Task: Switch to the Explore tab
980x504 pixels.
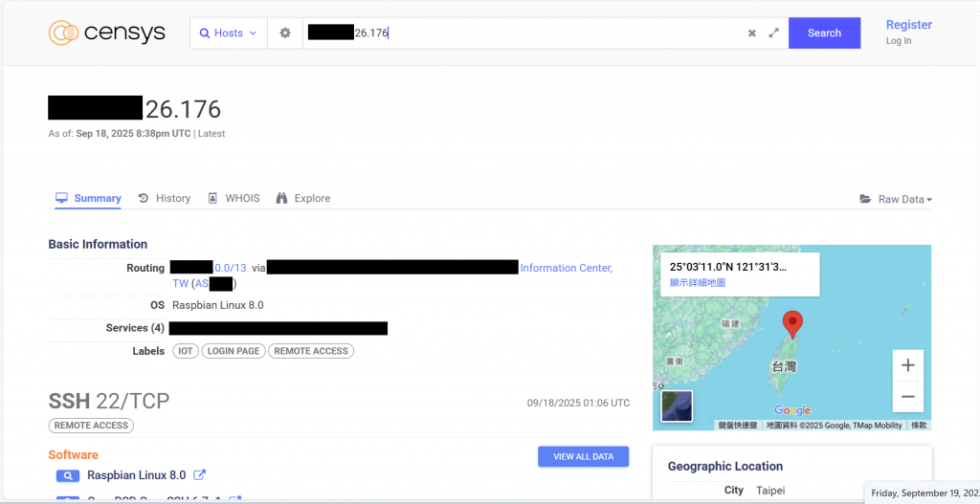Action: pos(303,198)
